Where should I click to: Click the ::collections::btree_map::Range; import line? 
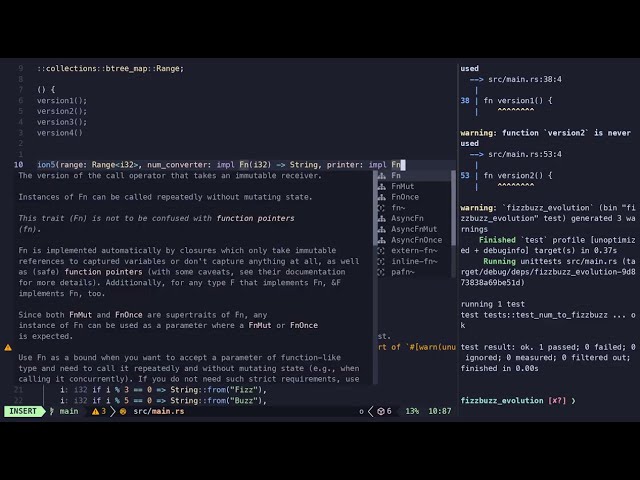click(x=111, y=69)
